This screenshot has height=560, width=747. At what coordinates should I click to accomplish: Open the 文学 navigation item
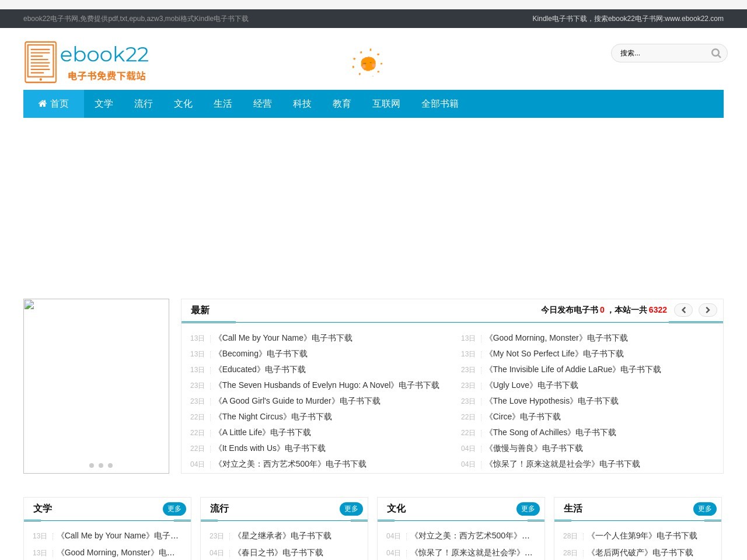pyautogui.click(x=104, y=104)
